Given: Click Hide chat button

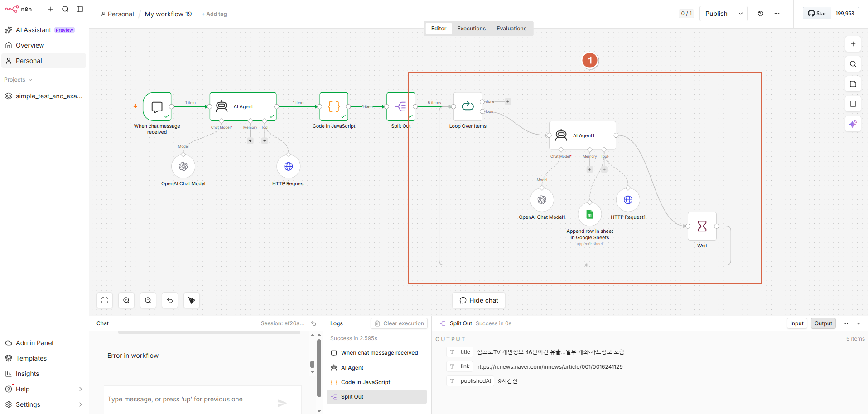Looking at the screenshot, I should tap(479, 300).
